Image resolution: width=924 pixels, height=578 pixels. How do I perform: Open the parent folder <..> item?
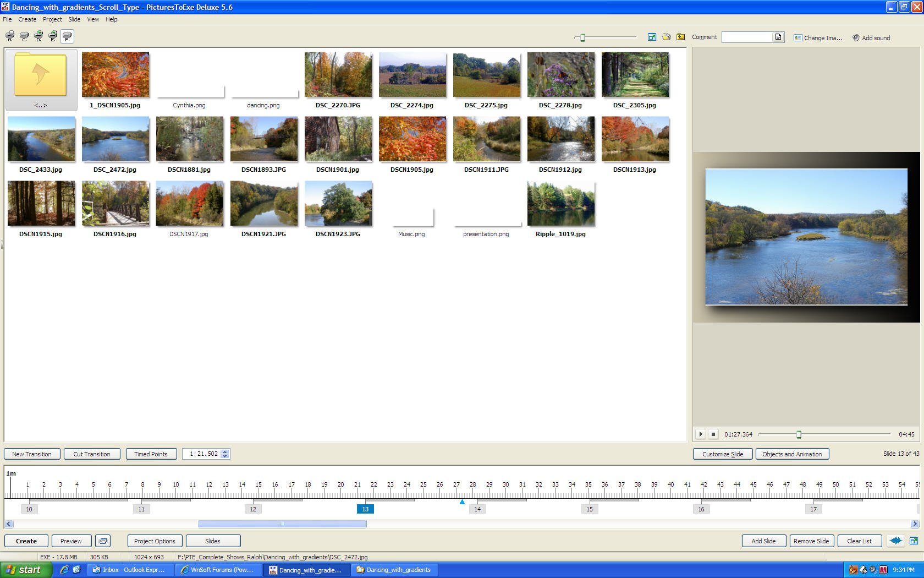(x=41, y=80)
